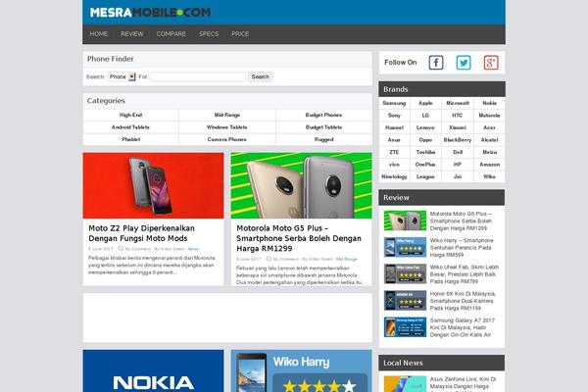
Task: Open Motorola Moto G5 Plus headline
Action: point(299,238)
